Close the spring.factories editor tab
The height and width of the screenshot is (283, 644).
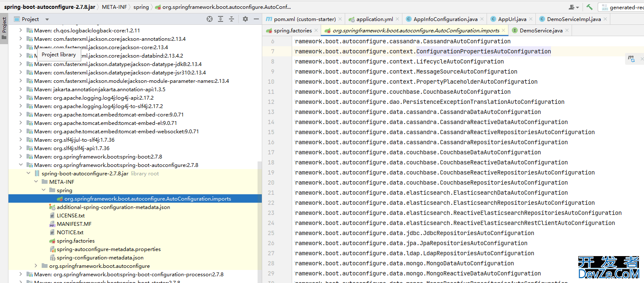coord(316,31)
